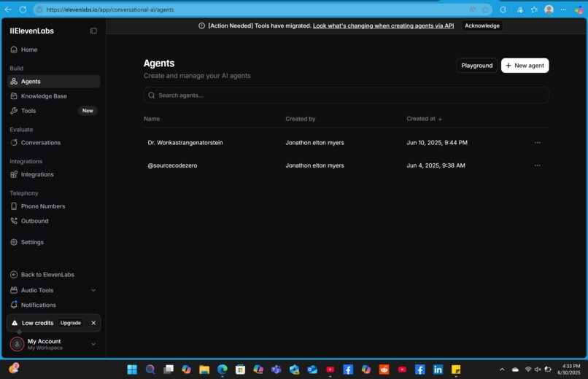Open Outbound calls section
Viewport: 588px width, 379px height.
tap(34, 221)
